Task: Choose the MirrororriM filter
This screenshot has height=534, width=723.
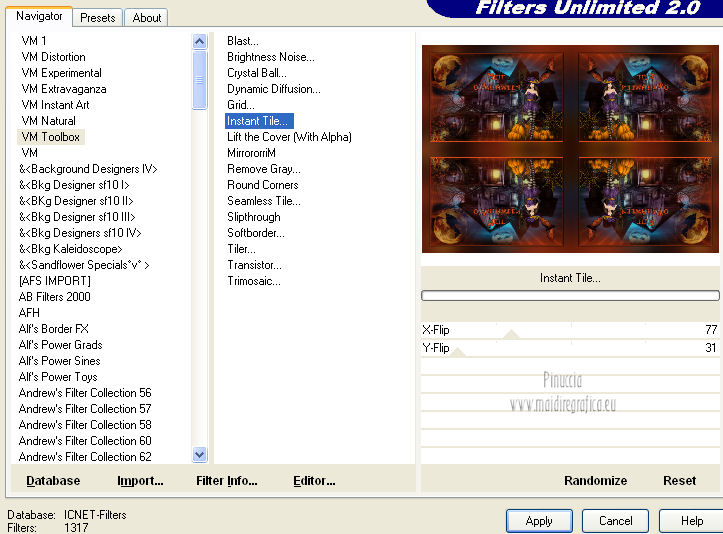Action: pos(251,153)
